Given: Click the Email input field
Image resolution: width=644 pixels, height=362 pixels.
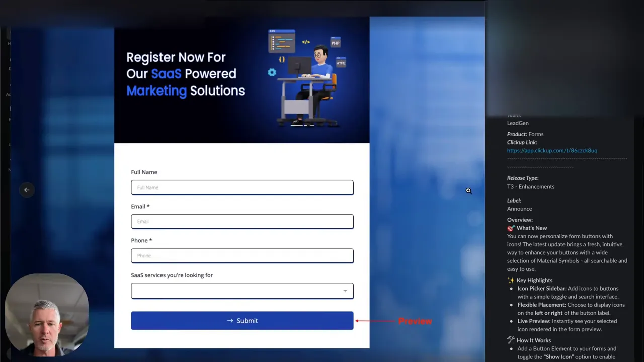Looking at the screenshot, I should pos(242,221).
